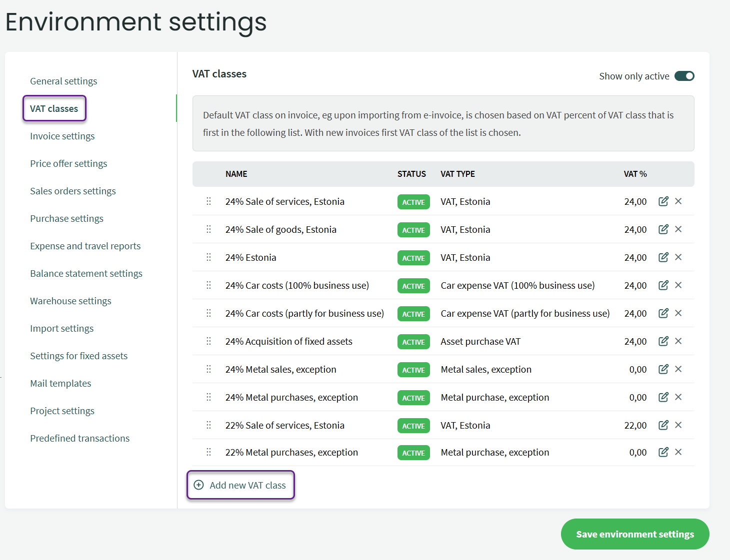The height and width of the screenshot is (560, 730).
Task: Click drag handle for 24% Car costs (partly) row
Action: (208, 313)
